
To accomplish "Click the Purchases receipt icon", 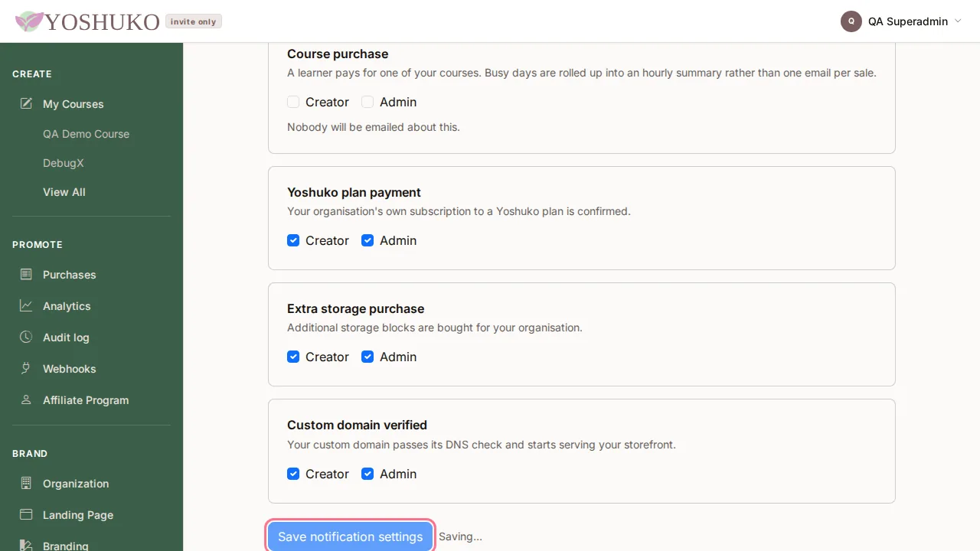I will [x=26, y=274].
